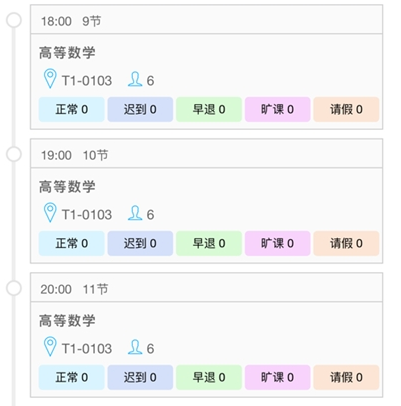Open 高等数学 course title at 20:00
401x406 pixels.
tap(67, 321)
